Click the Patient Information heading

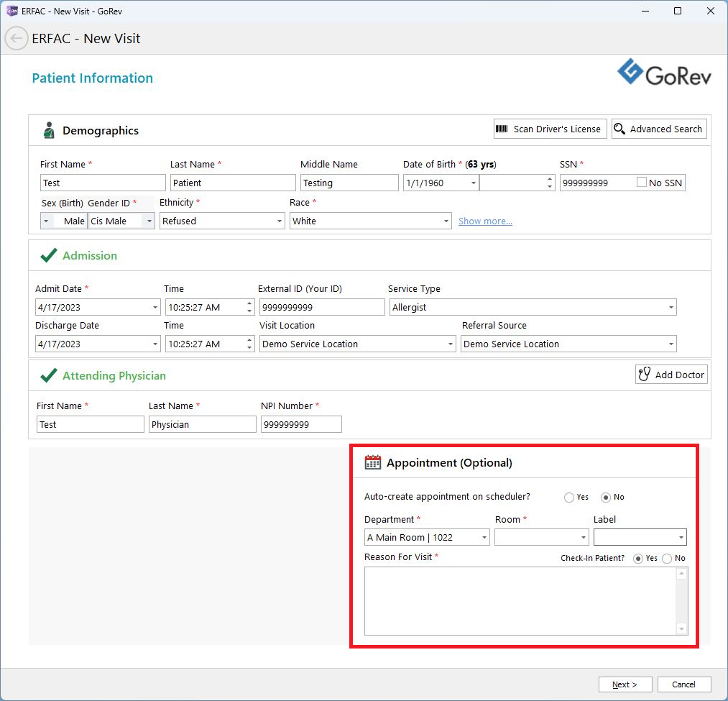93,78
